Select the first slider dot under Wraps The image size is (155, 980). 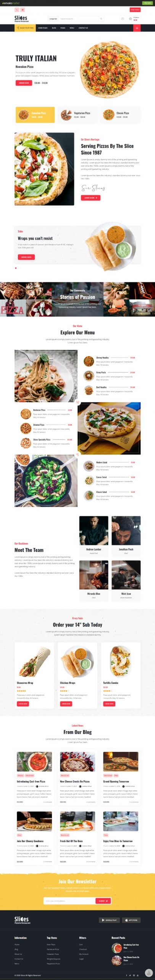pyautogui.click(x=16, y=268)
